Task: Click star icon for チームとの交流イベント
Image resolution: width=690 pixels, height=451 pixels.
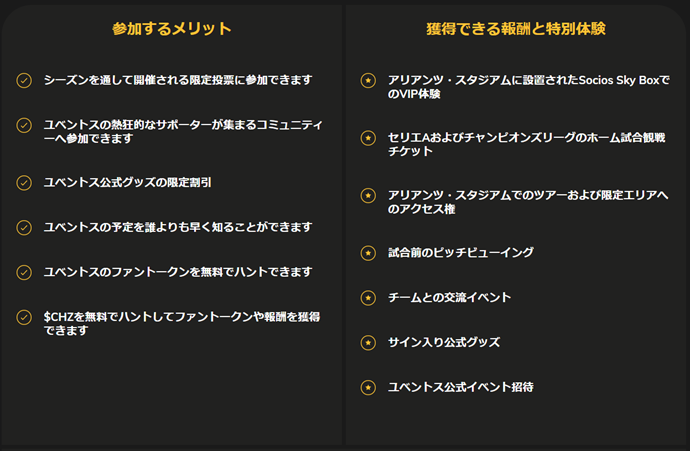Action: click(368, 298)
